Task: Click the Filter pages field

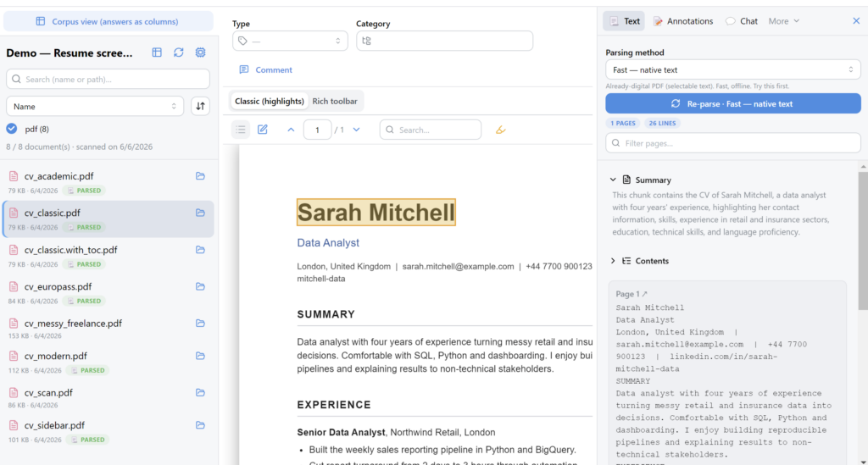Action: pos(733,143)
